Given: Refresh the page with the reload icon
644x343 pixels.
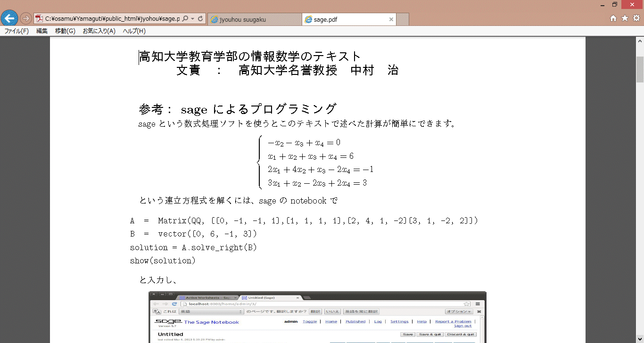Looking at the screenshot, I should pyautogui.click(x=200, y=19).
